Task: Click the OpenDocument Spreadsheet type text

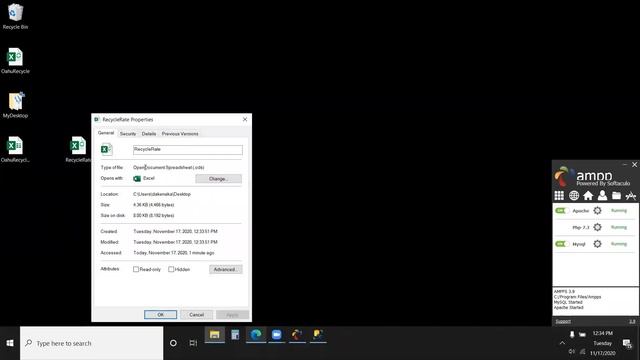Action: pos(169,167)
